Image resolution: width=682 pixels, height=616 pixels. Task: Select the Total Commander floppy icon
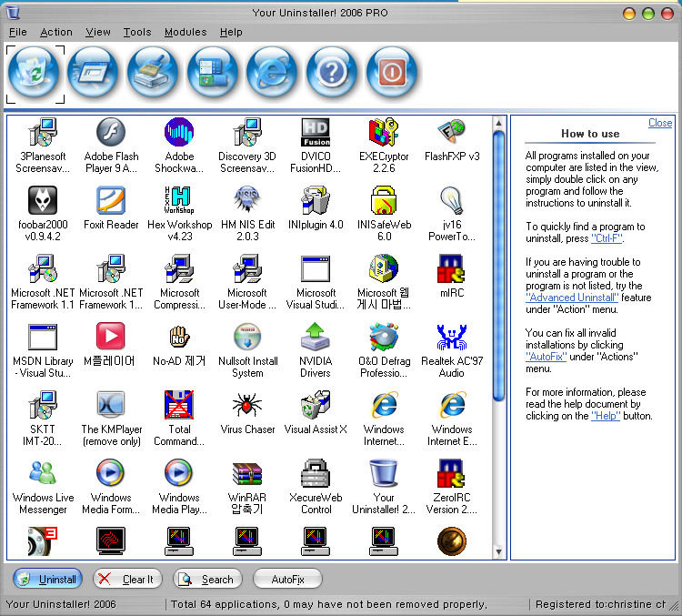[179, 405]
